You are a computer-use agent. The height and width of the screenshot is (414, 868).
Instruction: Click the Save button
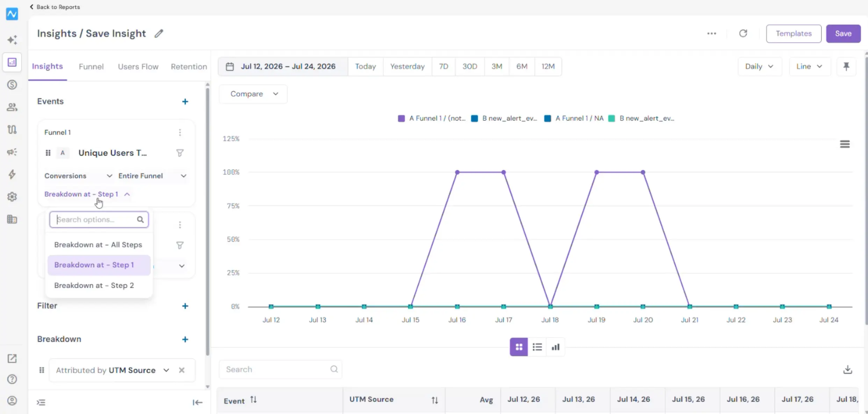(843, 34)
